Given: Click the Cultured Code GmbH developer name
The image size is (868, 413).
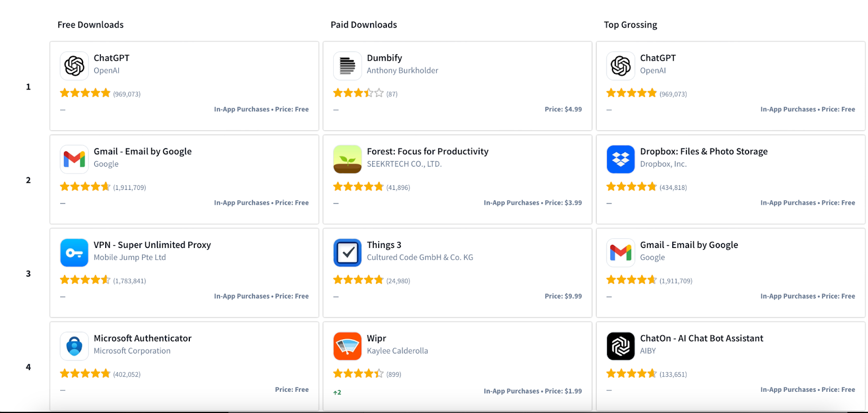Looking at the screenshot, I should (x=420, y=257).
